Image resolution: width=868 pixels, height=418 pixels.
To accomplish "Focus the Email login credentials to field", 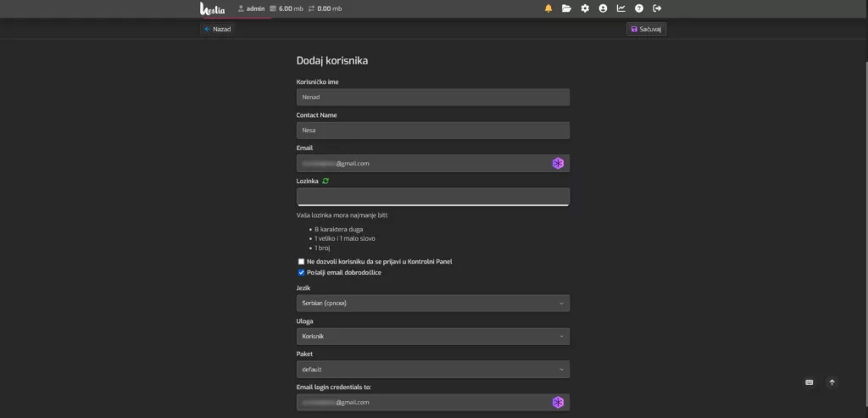I will click(x=433, y=403).
